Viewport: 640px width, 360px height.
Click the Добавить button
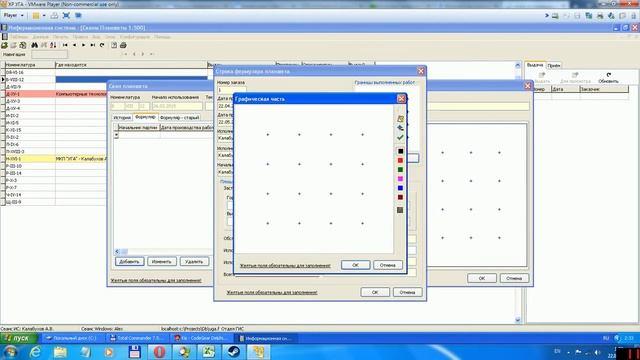coord(129,261)
